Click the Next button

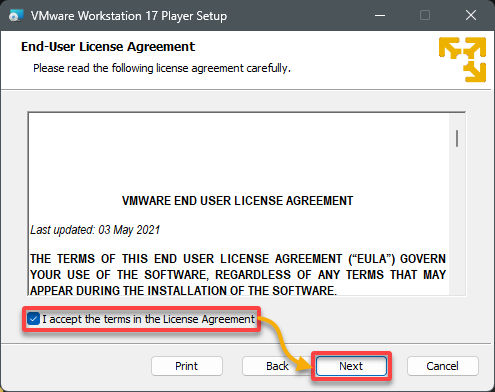tap(351, 366)
